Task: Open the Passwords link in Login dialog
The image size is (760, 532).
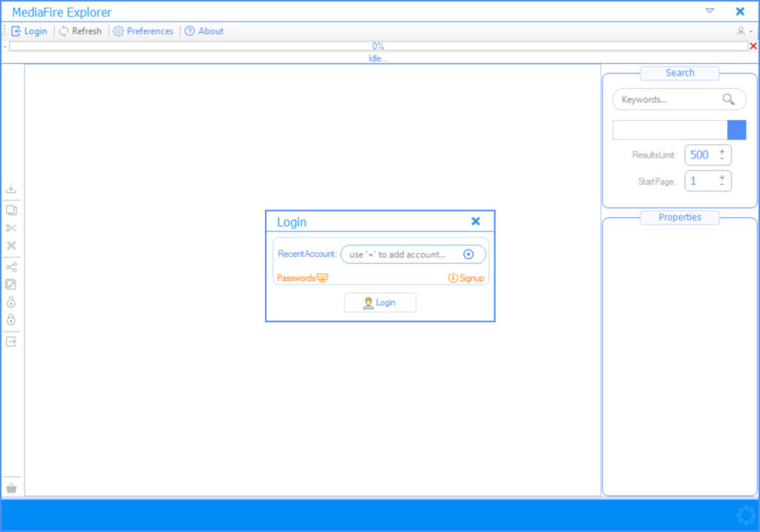Action: click(302, 278)
